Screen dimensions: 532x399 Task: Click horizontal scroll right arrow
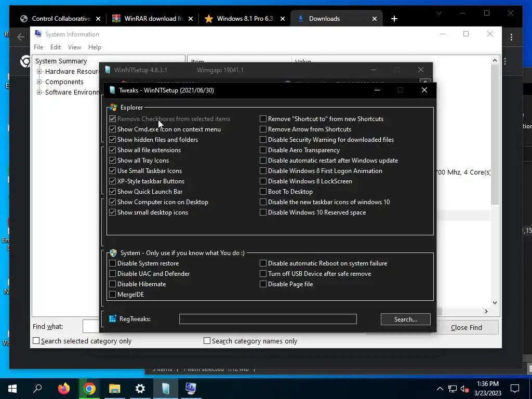tap(486, 311)
